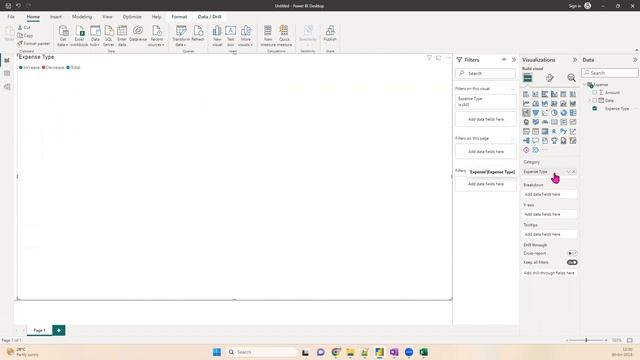This screenshot has height=360, width=640.
Task: Check the Date field checkbox
Action: [x=595, y=100]
